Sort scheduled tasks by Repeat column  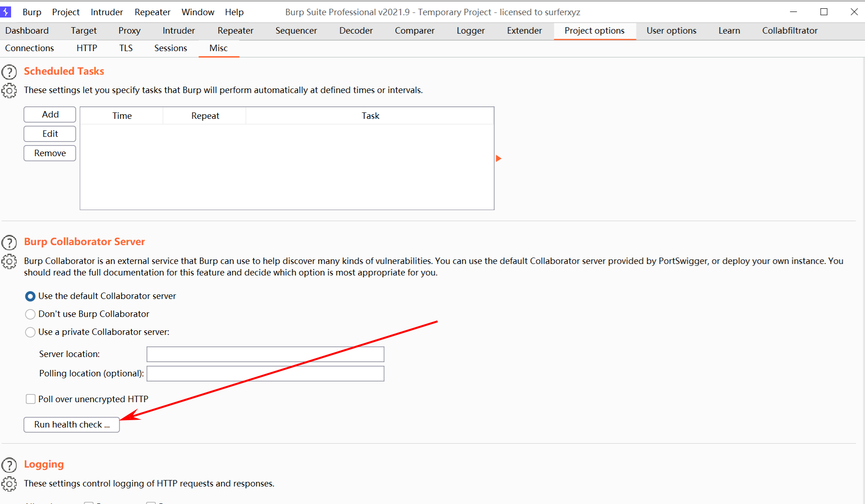pyautogui.click(x=205, y=116)
